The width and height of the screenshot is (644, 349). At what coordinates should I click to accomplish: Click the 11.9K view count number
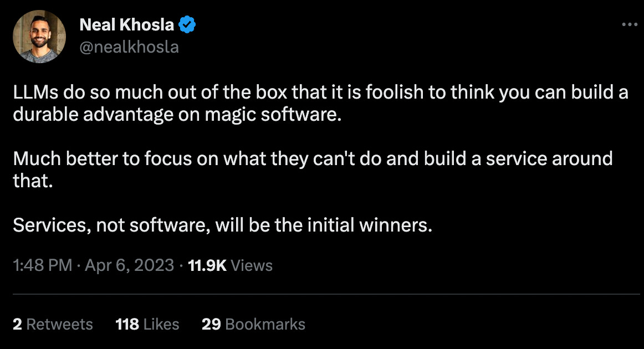pos(207,265)
